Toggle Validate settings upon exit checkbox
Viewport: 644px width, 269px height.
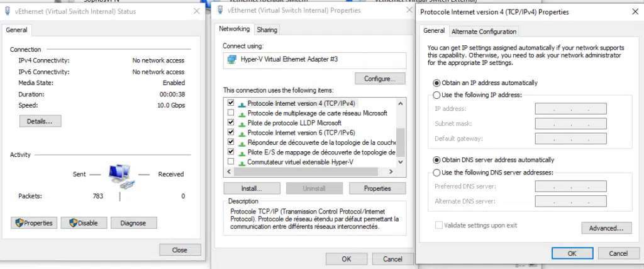coord(439,226)
